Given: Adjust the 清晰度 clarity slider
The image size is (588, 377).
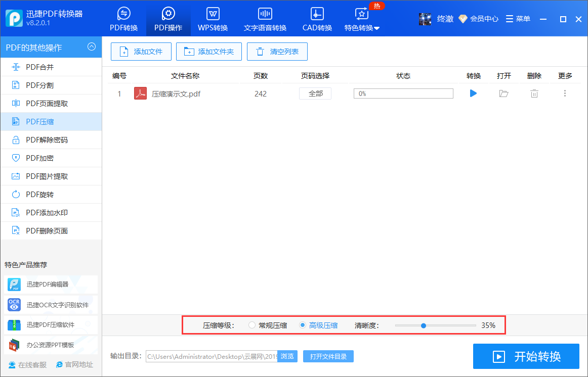Looking at the screenshot, I should tap(423, 325).
